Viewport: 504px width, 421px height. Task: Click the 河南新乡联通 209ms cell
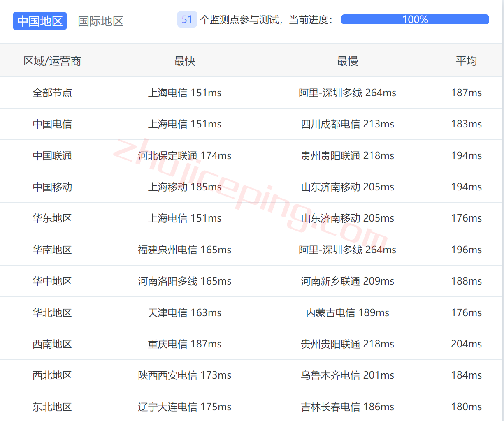click(347, 281)
